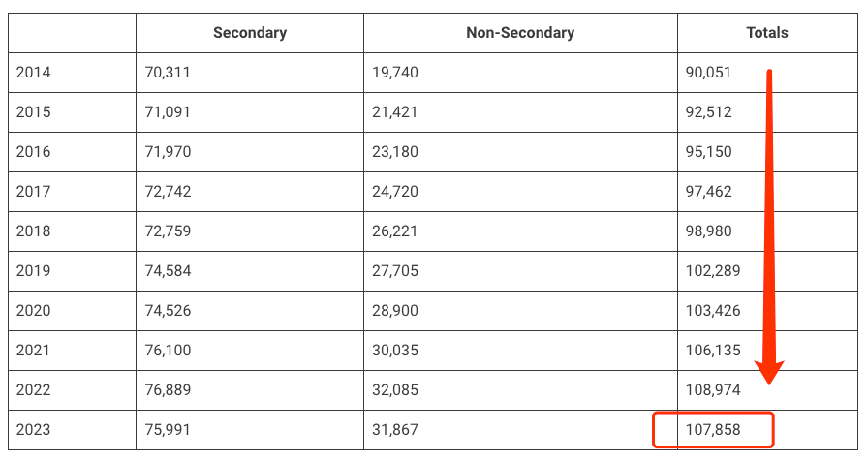The height and width of the screenshot is (461, 868).
Task: Click the red arrow annotation head
Action: 769,372
